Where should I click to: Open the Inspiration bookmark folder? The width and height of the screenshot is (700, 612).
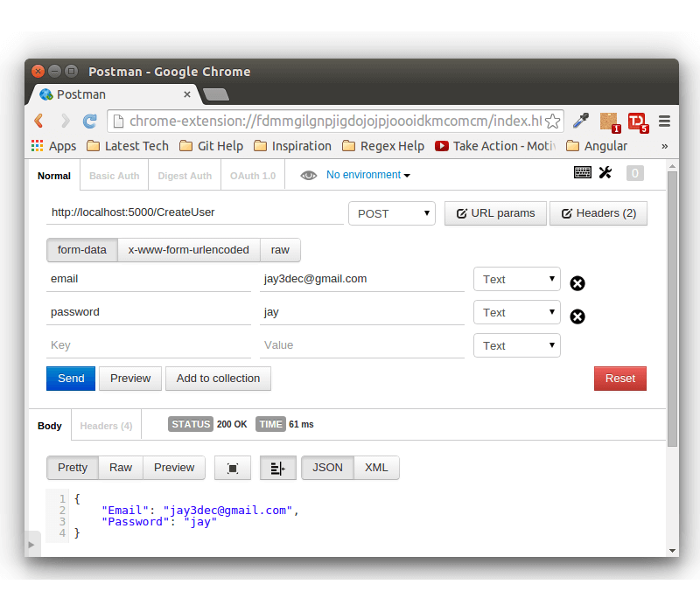click(x=292, y=146)
